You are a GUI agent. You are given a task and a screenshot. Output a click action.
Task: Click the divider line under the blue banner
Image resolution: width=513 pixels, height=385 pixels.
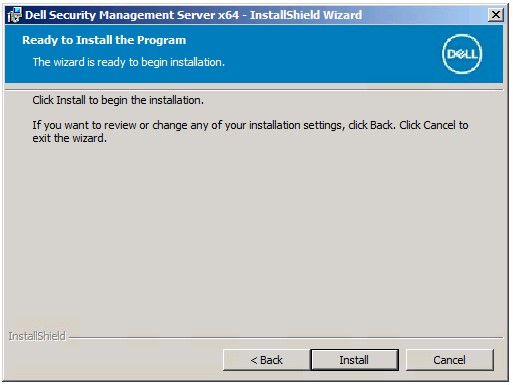254,90
